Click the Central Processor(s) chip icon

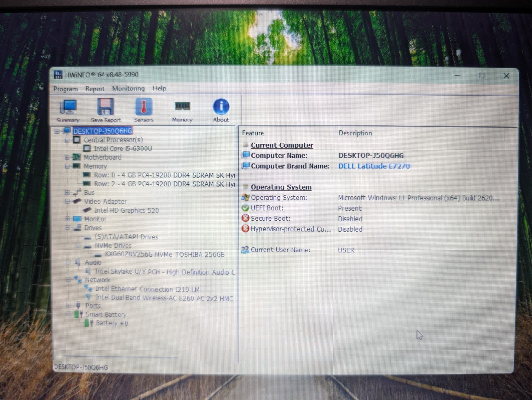[x=77, y=140]
